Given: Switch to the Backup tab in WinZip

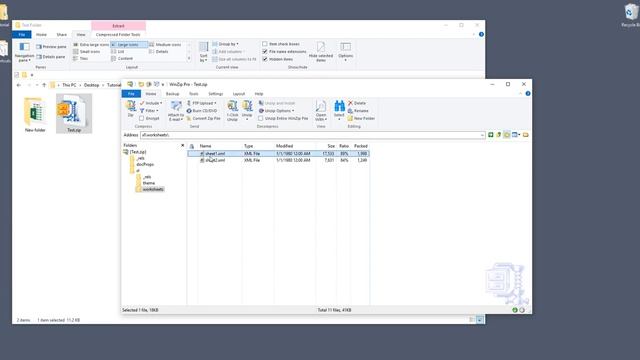Looking at the screenshot, I should 172,94.
